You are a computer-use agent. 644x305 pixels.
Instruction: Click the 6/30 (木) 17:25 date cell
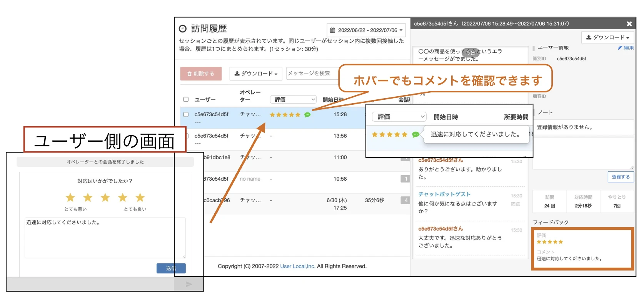pyautogui.click(x=337, y=204)
